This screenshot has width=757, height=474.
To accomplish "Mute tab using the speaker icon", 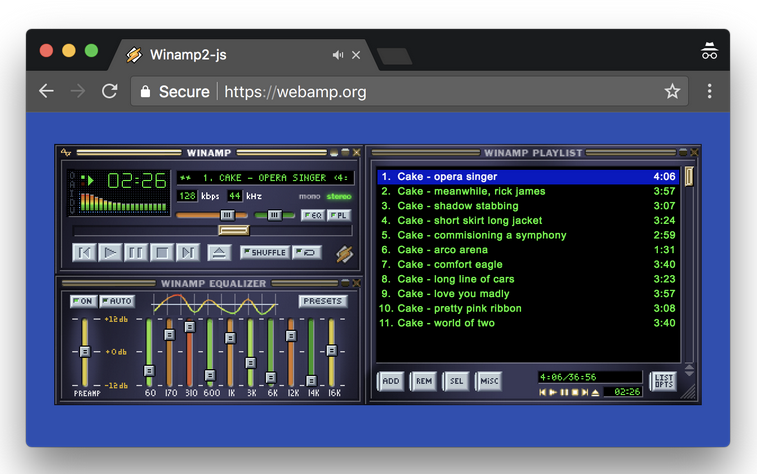I will (x=338, y=55).
